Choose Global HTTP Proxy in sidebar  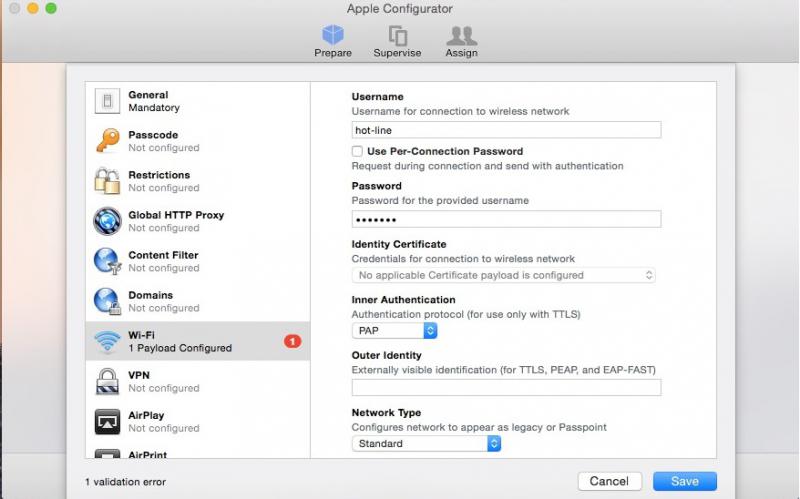coord(176,215)
